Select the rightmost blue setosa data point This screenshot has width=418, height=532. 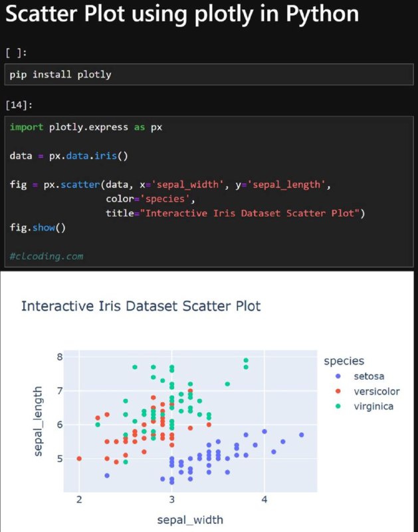(x=302, y=435)
